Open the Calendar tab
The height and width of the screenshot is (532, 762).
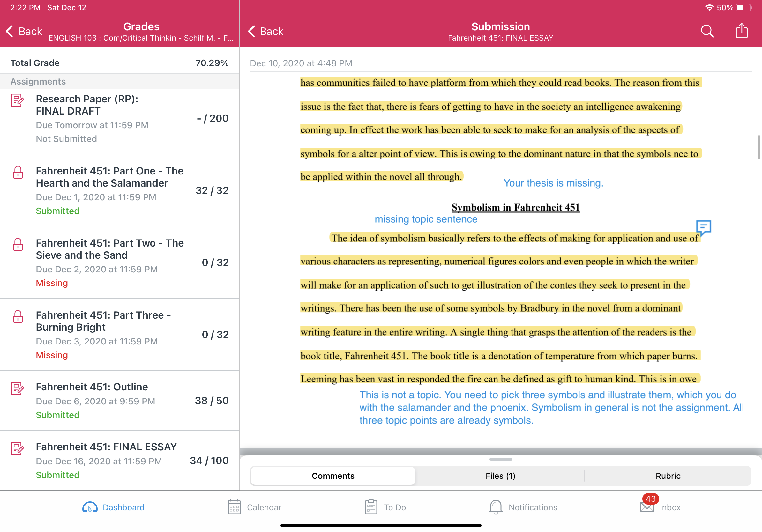pos(255,507)
